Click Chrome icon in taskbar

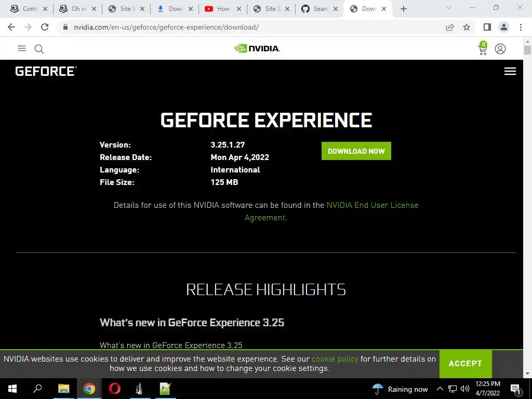pyautogui.click(x=89, y=389)
